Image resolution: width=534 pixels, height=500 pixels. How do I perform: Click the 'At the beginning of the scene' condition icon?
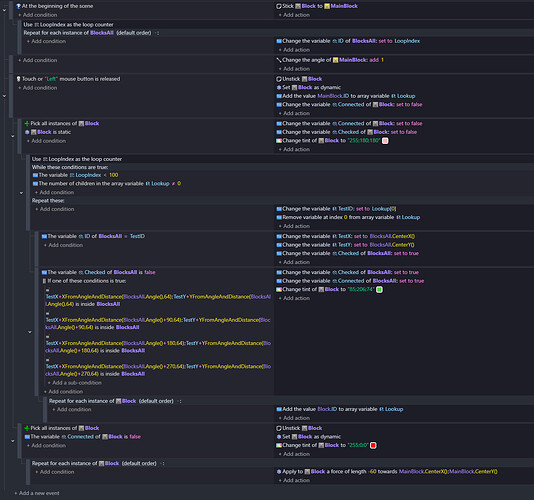19,6
